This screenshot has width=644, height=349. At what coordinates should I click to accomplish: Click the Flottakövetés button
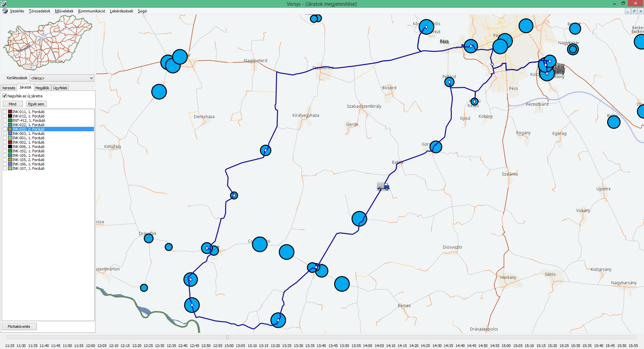[19, 327]
